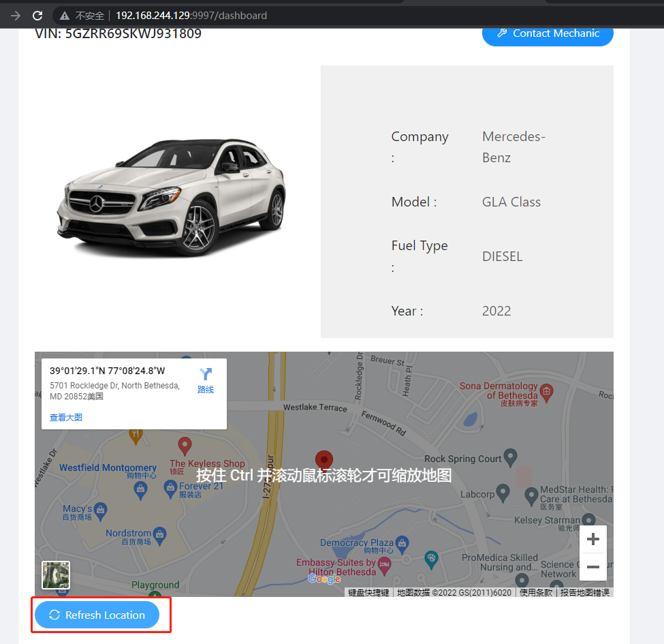The image size is (664, 644).
Task: Click the VIN number text
Action: coord(118,34)
